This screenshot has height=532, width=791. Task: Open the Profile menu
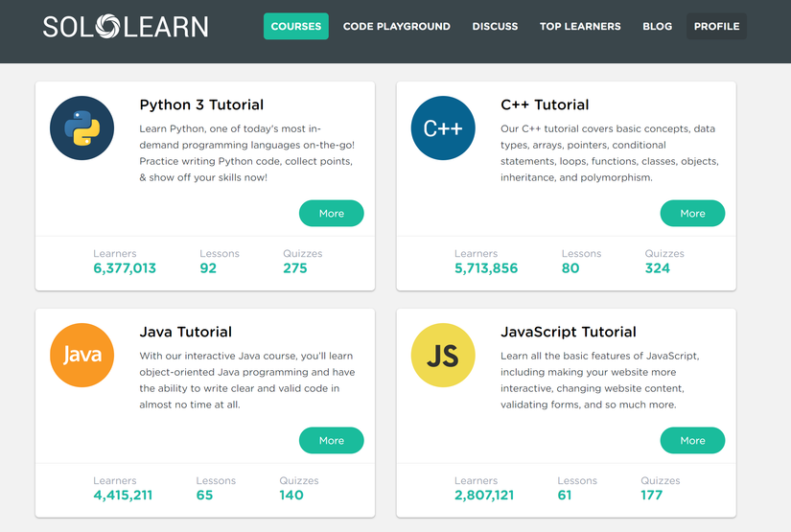click(716, 26)
